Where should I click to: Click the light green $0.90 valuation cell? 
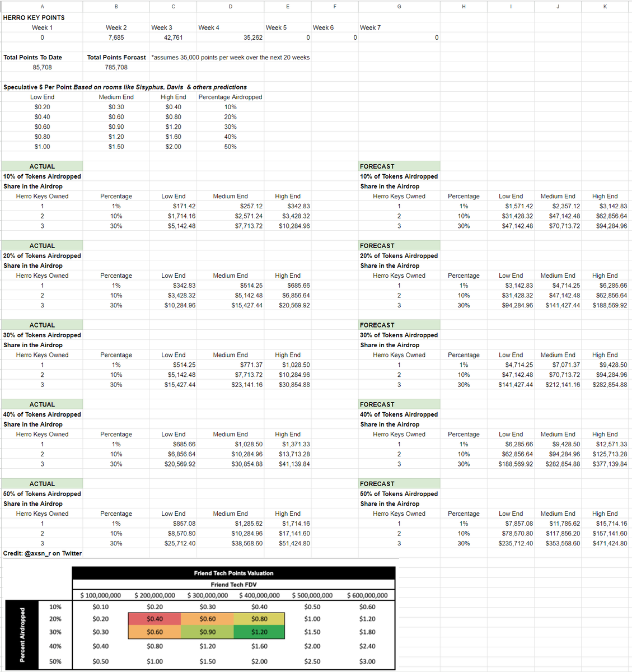(207, 632)
